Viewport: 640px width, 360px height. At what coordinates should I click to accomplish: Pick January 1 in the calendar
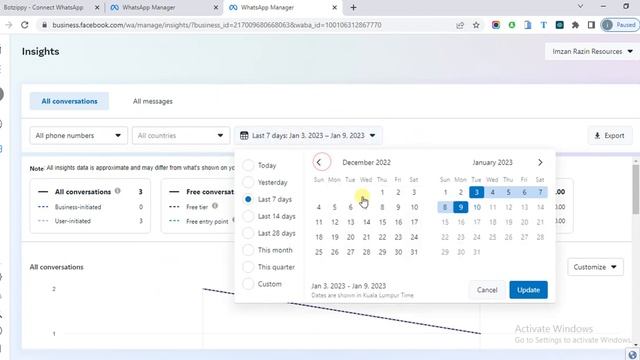(445, 192)
